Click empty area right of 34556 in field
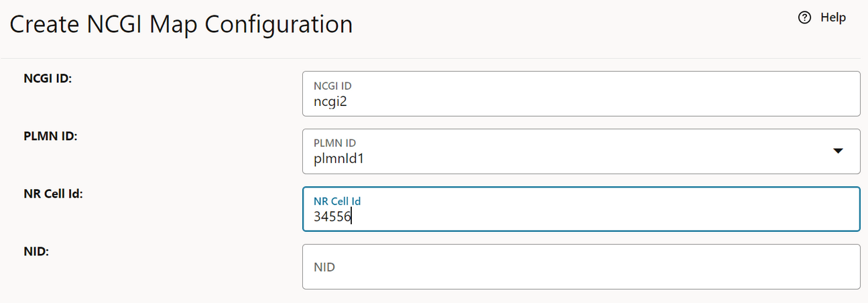The width and height of the screenshot is (868, 303). [x=570, y=217]
